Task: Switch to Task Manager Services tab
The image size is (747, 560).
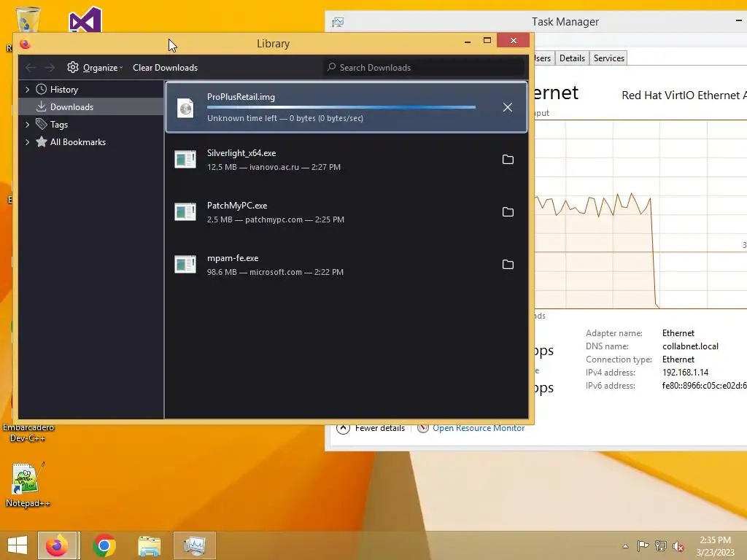Action: [x=608, y=58]
